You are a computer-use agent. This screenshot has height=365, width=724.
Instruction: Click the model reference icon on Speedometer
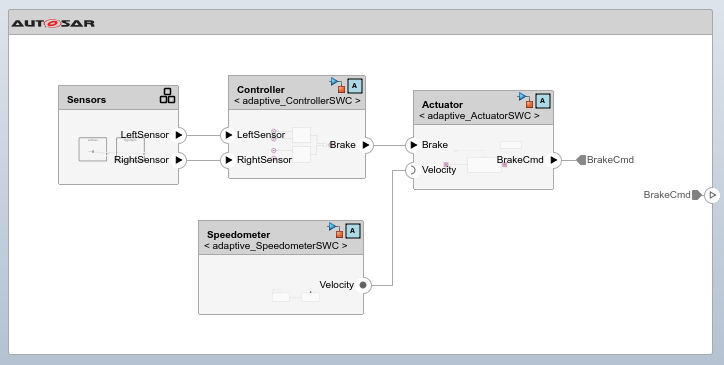tap(336, 230)
